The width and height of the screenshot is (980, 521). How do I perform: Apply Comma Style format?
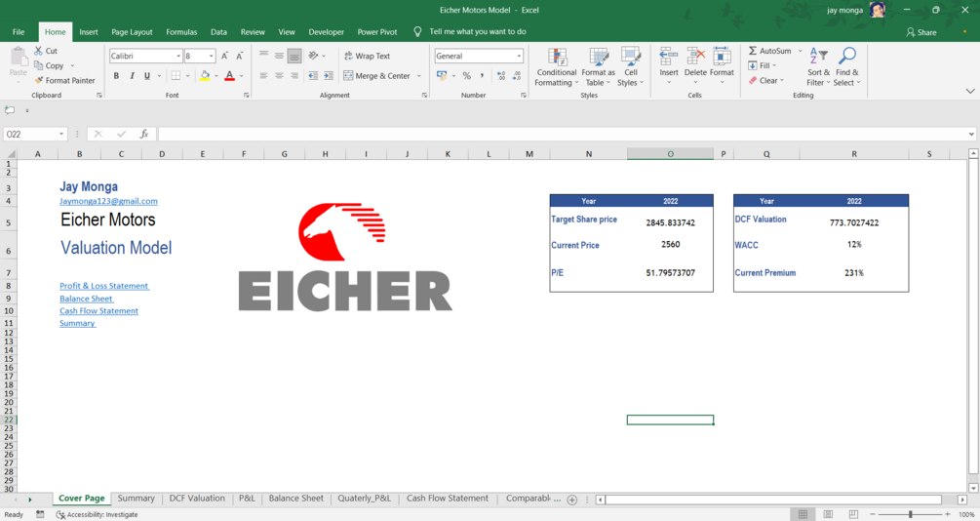click(482, 76)
